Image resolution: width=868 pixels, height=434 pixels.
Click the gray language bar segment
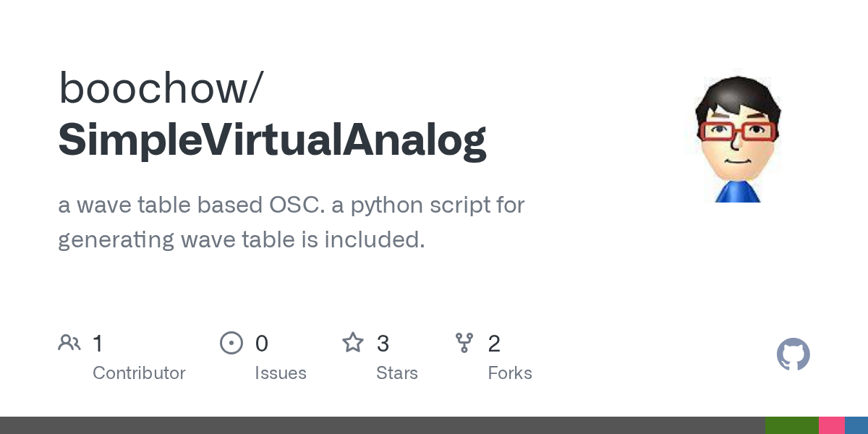pos(382,425)
